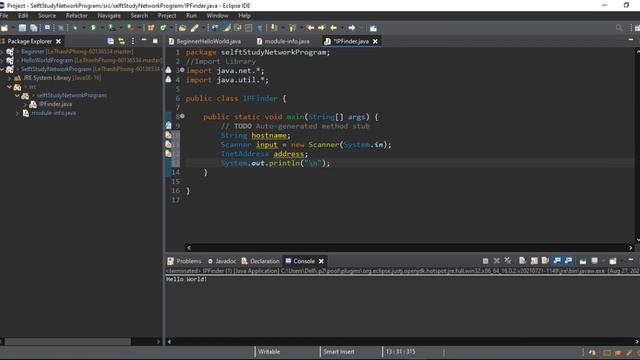
Task: Open the Refactor menu
Action: click(x=77, y=16)
